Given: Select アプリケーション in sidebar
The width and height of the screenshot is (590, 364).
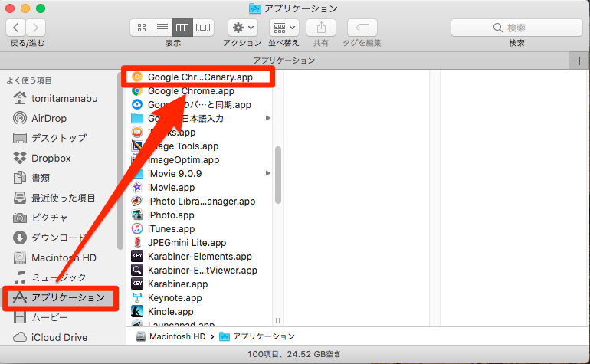Looking at the screenshot, I should tap(61, 298).
